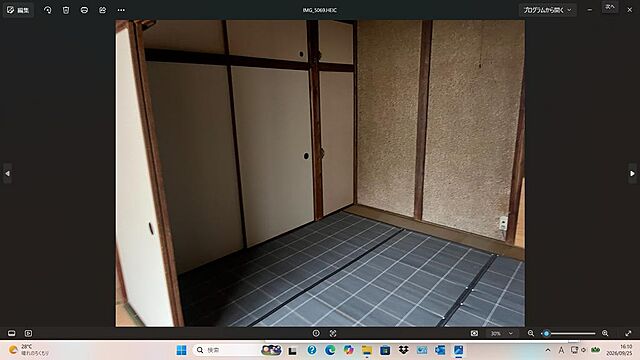Open Copilot from the taskbar
This screenshot has width=640, height=360.
(x=348, y=350)
